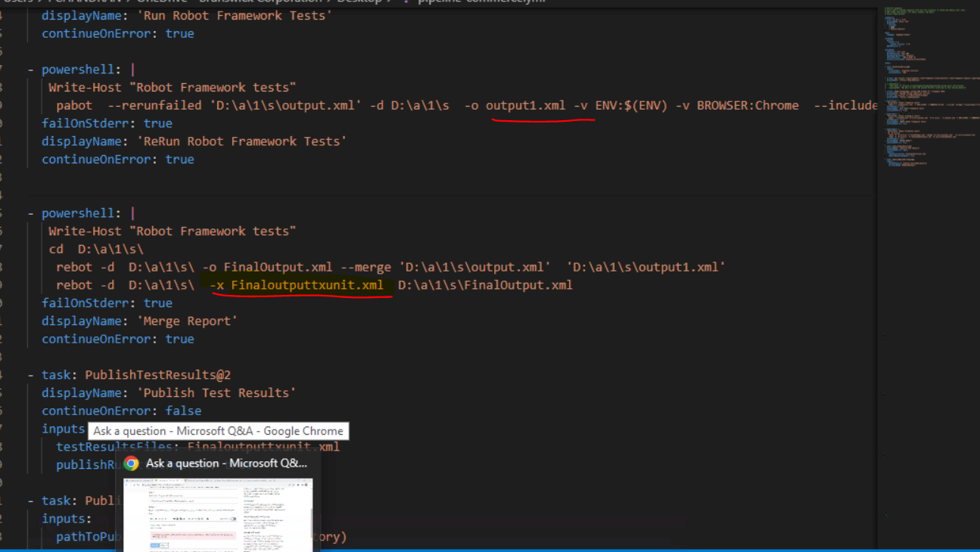Click the 'Publish Test Results' displayName value

point(216,392)
